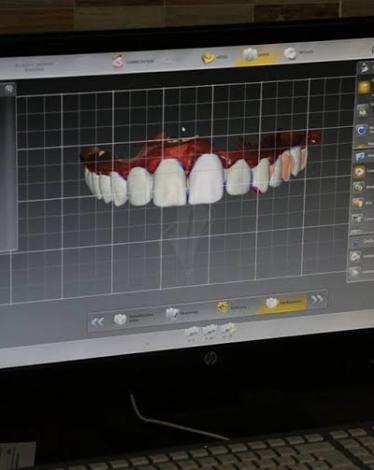Click the yellow tool icon topping the right sidebar

coord(364,87)
